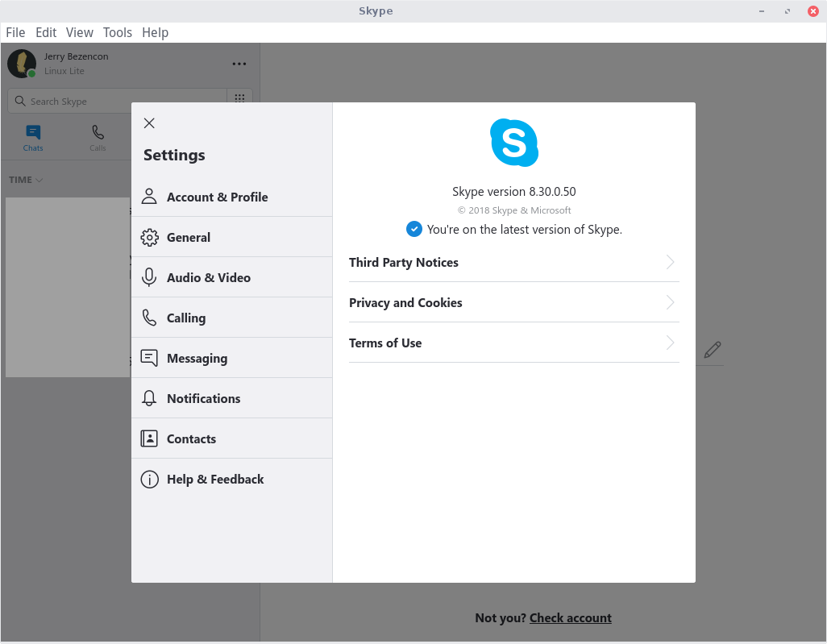Minimize the Skype window
The height and width of the screenshot is (644, 827).
(762, 11)
